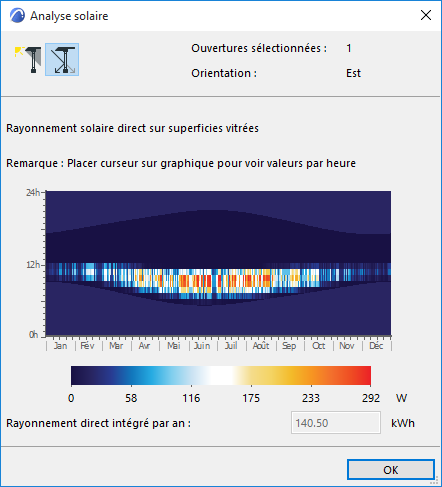Image resolution: width=442 pixels, height=487 pixels.
Task: Click 'Rayonnement solaire direct sur superficies vitrées'
Action: point(132,128)
